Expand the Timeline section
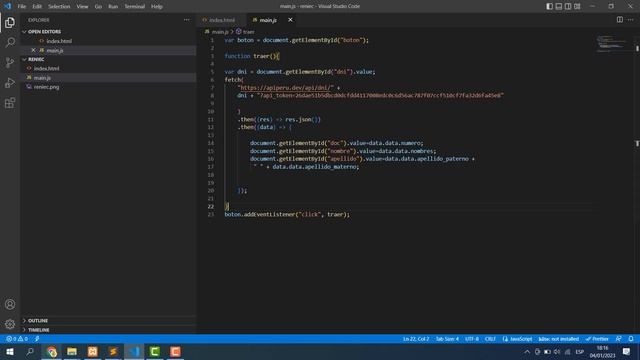Viewport: 640px width, 360px height. click(x=38, y=330)
